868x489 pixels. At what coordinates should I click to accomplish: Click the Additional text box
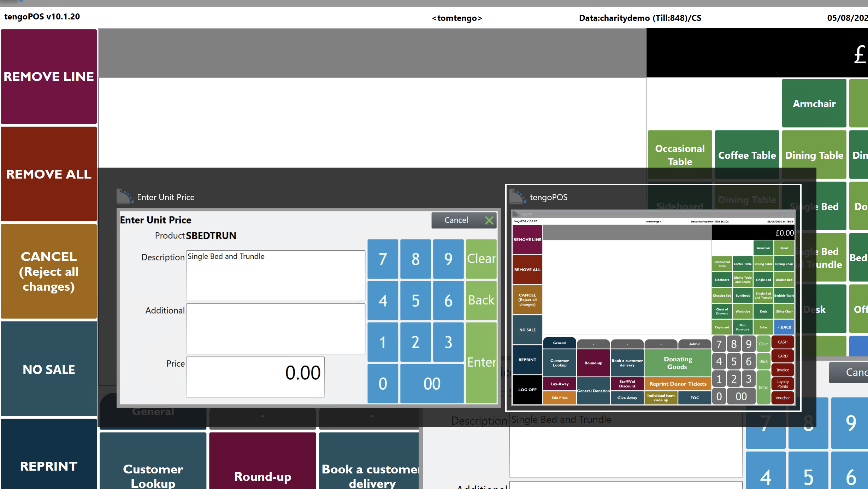(276, 329)
